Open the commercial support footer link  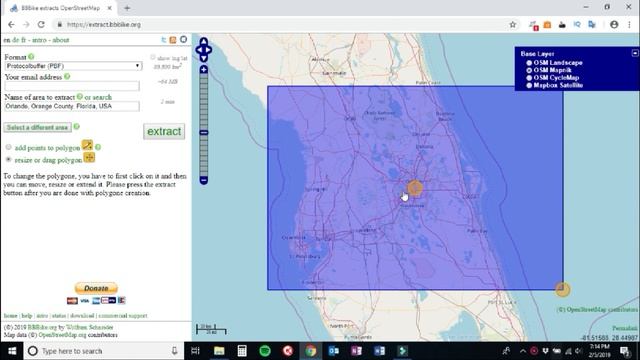(122, 316)
